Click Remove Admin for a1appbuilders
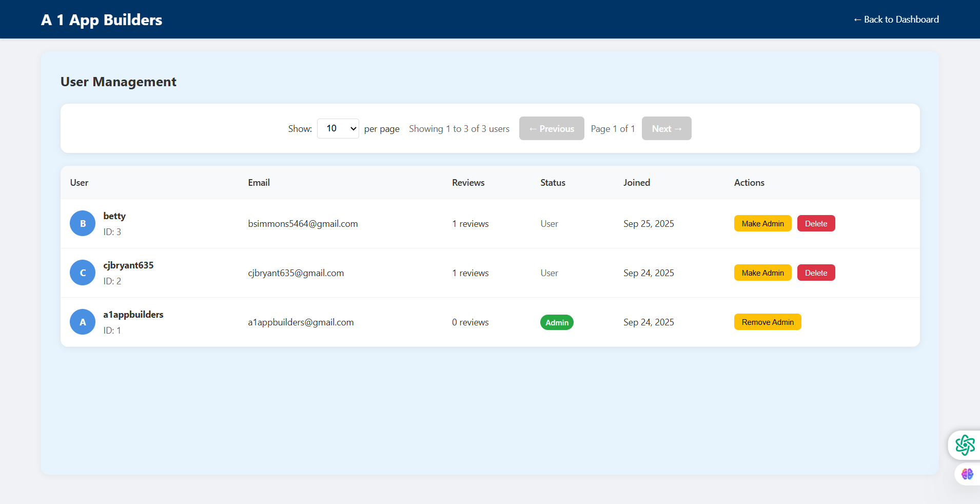Image resolution: width=980 pixels, height=504 pixels. [x=767, y=322]
